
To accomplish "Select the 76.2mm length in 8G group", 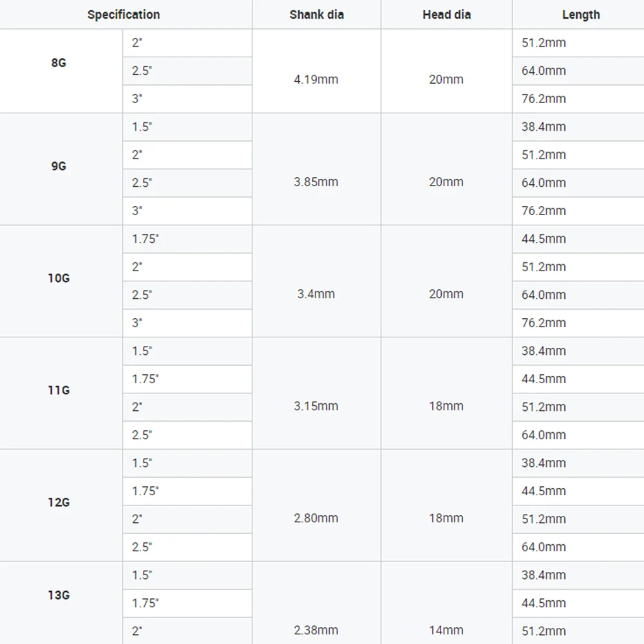I will coord(544,99).
